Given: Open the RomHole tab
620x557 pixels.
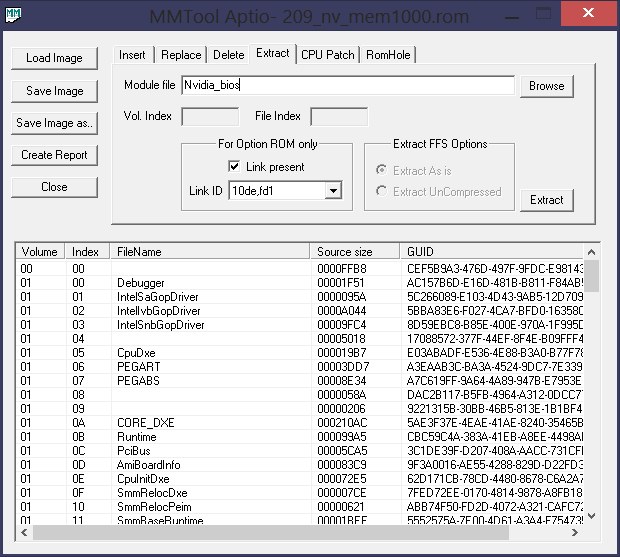Looking at the screenshot, I should click(x=388, y=55).
